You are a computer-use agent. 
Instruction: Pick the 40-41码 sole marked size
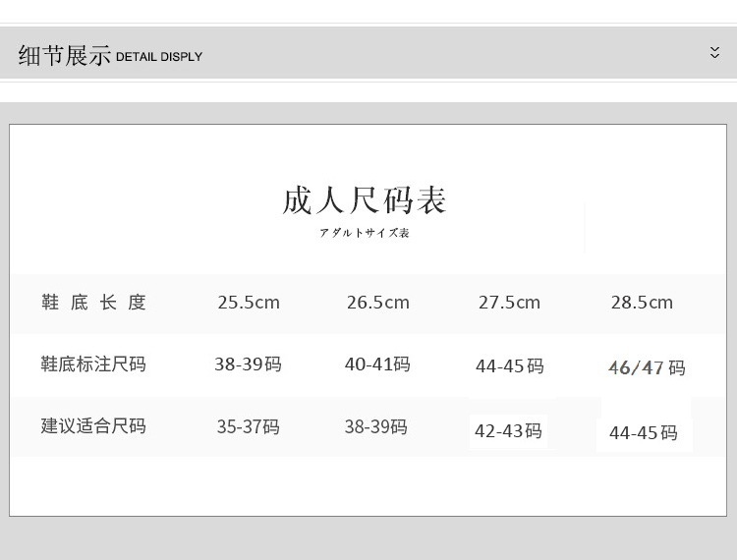click(377, 364)
